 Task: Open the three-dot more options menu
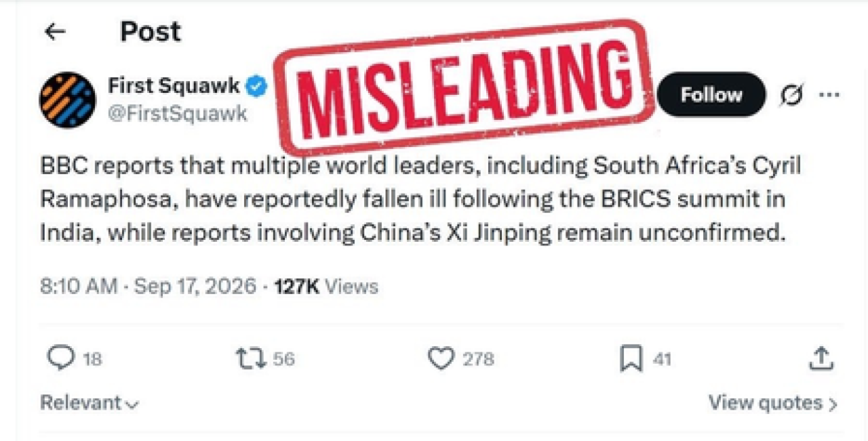[x=829, y=96]
